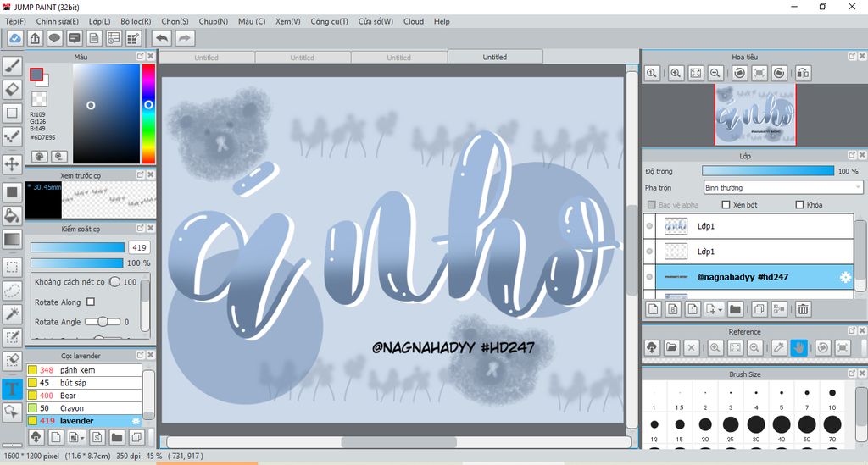The image size is (868, 465).
Task: Open the color palette button in Màu panel
Action: pos(39,157)
